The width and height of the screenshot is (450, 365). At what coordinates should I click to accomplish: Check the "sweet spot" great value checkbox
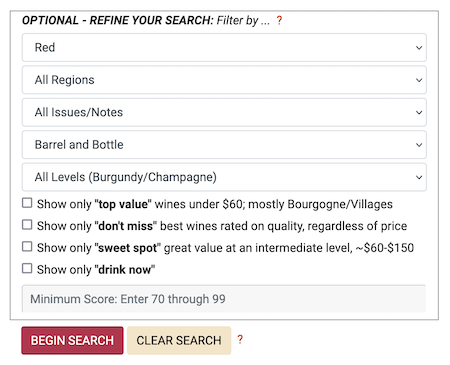[x=27, y=247]
